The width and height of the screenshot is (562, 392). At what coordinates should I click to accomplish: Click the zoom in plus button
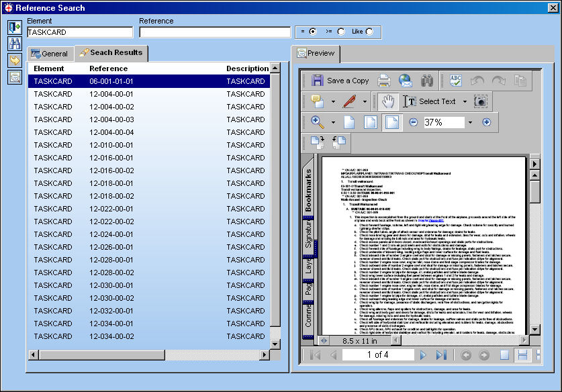pos(486,122)
